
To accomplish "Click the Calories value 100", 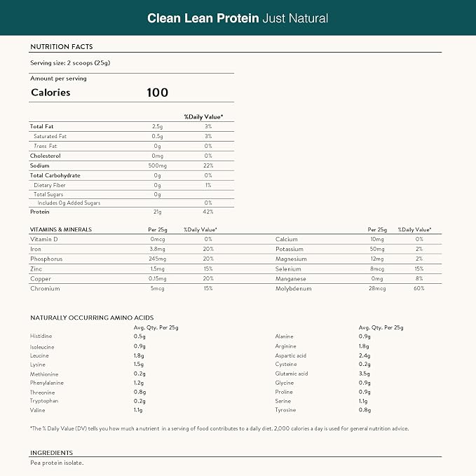I will (x=157, y=93).
